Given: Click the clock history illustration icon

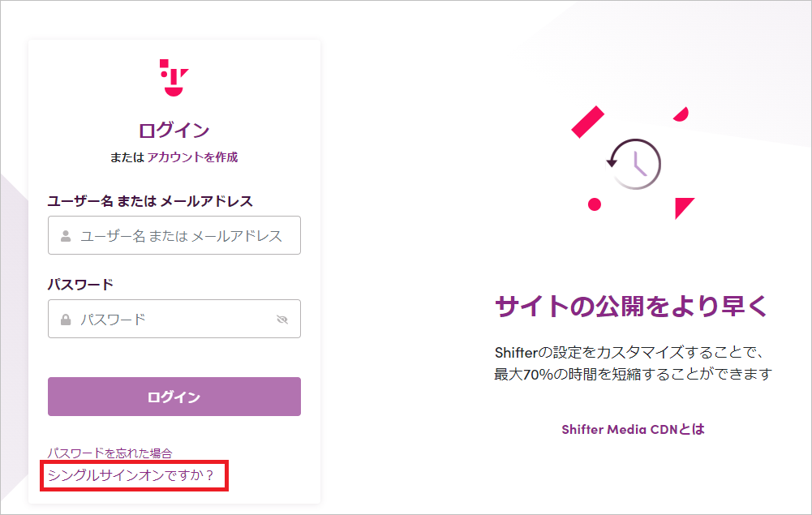Looking at the screenshot, I should 634,164.
